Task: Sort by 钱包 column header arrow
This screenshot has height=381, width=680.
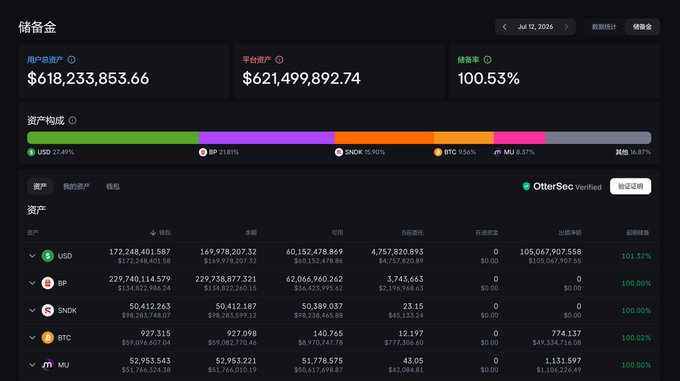Action: (153, 233)
